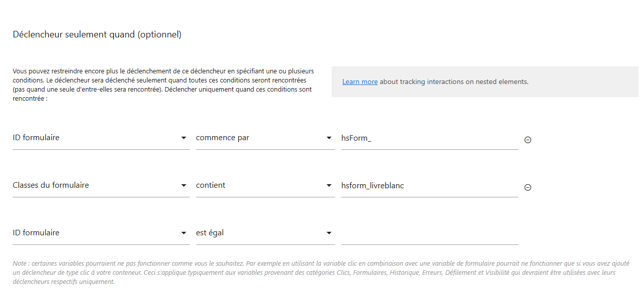Remove the 'hsForm_' condition row
644x292 pixels.
528,140
